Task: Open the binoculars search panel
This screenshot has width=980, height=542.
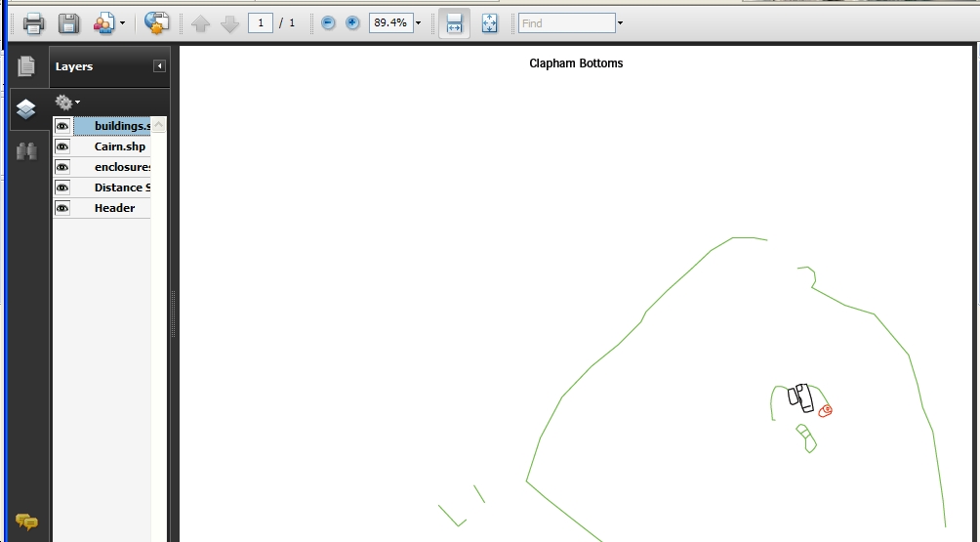Action: [x=26, y=150]
